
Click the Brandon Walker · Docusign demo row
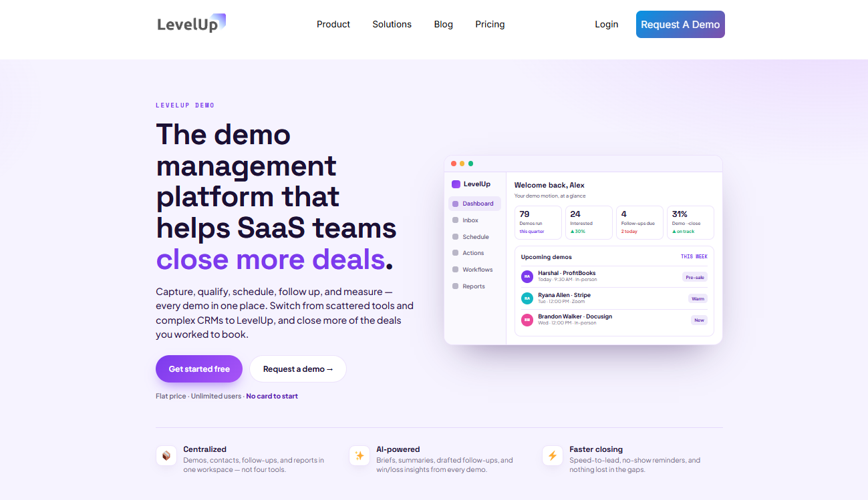point(614,320)
